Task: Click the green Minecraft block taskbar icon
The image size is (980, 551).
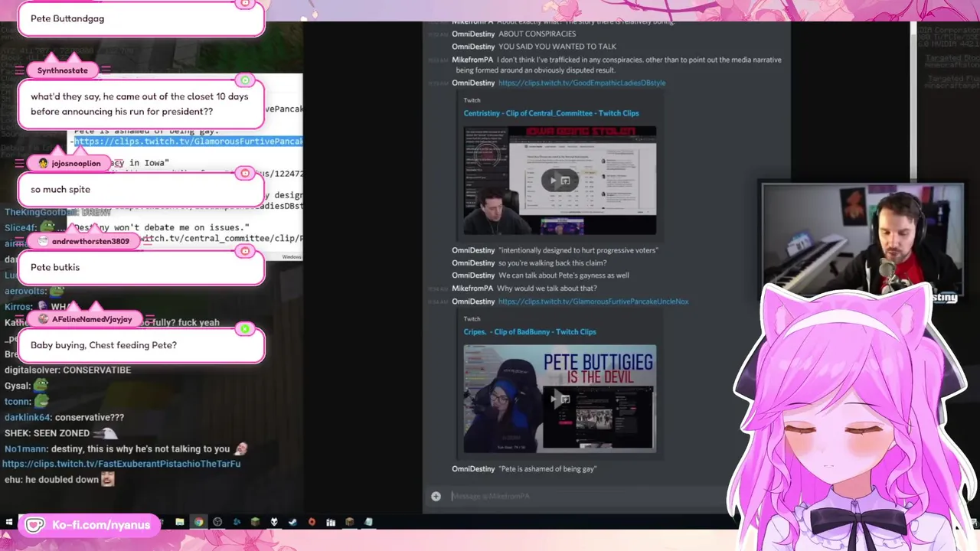Action: point(255,522)
